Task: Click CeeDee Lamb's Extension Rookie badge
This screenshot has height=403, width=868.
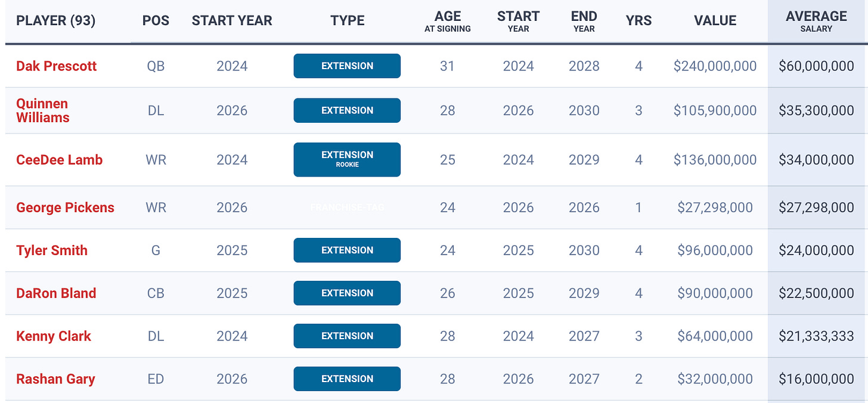Action: (347, 159)
